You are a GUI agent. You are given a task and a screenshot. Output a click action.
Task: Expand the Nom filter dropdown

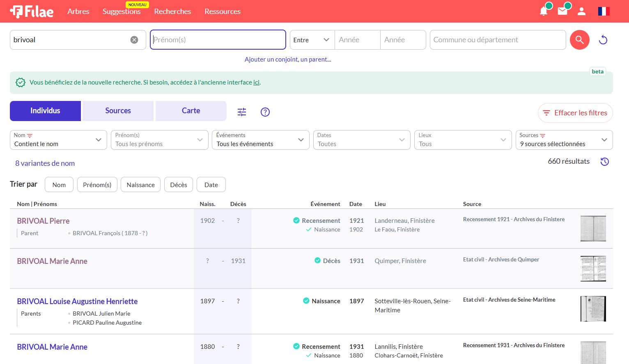point(58,140)
